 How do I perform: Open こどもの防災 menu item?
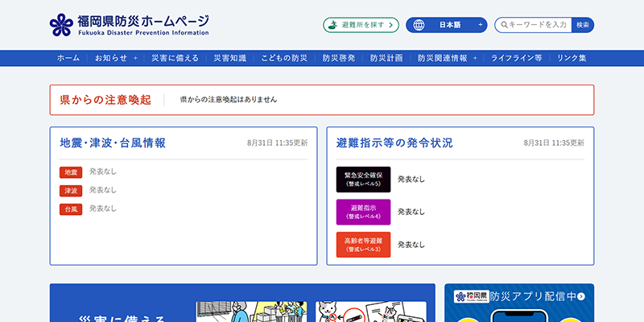click(284, 58)
